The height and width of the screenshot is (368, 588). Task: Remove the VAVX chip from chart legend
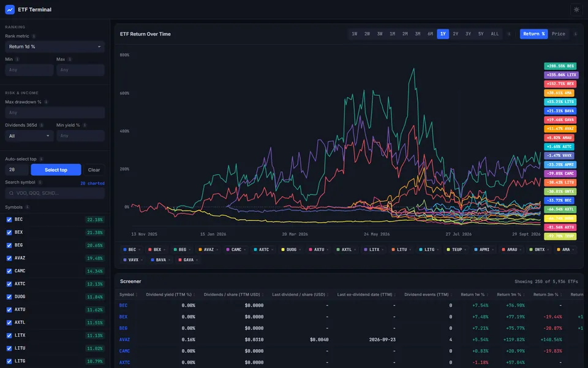141,260
